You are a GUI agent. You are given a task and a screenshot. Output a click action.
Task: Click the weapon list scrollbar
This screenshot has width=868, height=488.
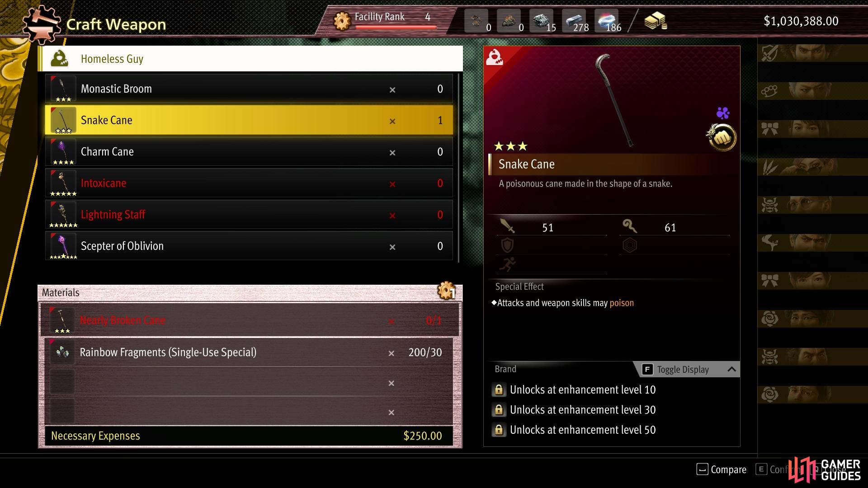click(x=459, y=168)
